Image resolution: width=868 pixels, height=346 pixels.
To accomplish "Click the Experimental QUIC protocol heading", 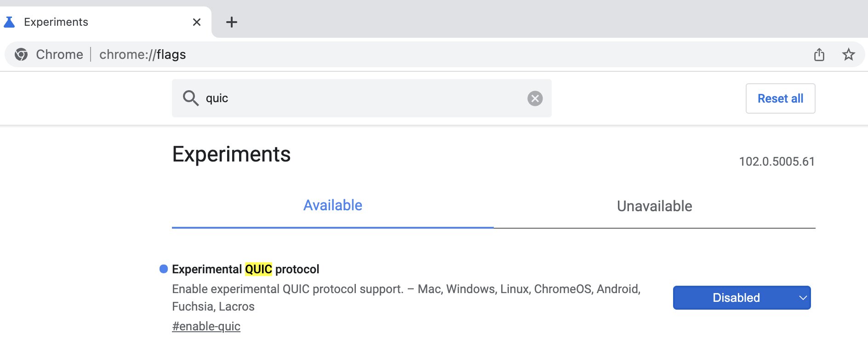I will click(x=246, y=269).
